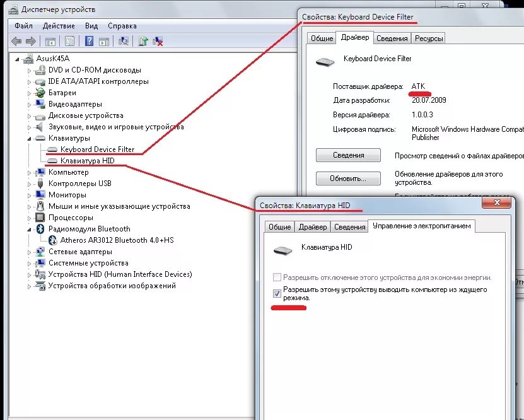Open the Файл menu
The image size is (524, 420).
pyautogui.click(x=23, y=26)
